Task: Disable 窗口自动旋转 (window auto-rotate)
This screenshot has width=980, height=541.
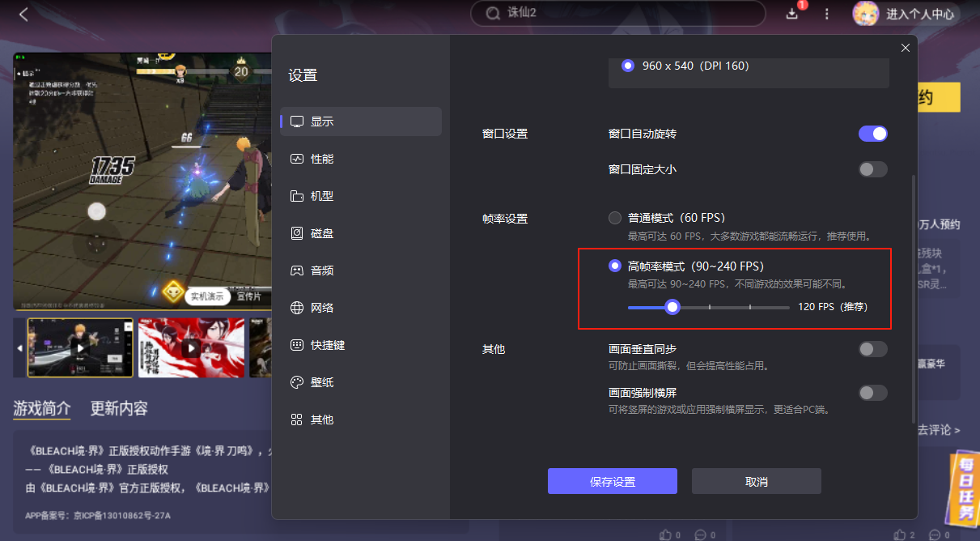Action: (x=872, y=133)
